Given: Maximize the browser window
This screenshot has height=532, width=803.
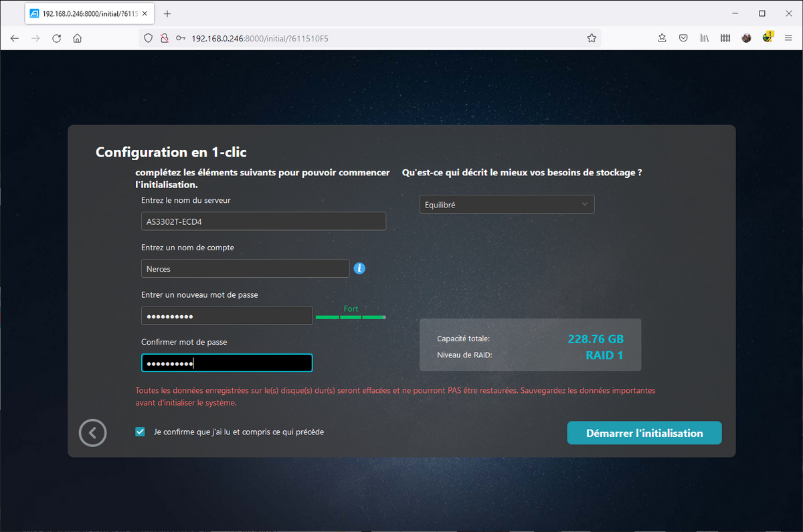Looking at the screenshot, I should click(x=762, y=13).
